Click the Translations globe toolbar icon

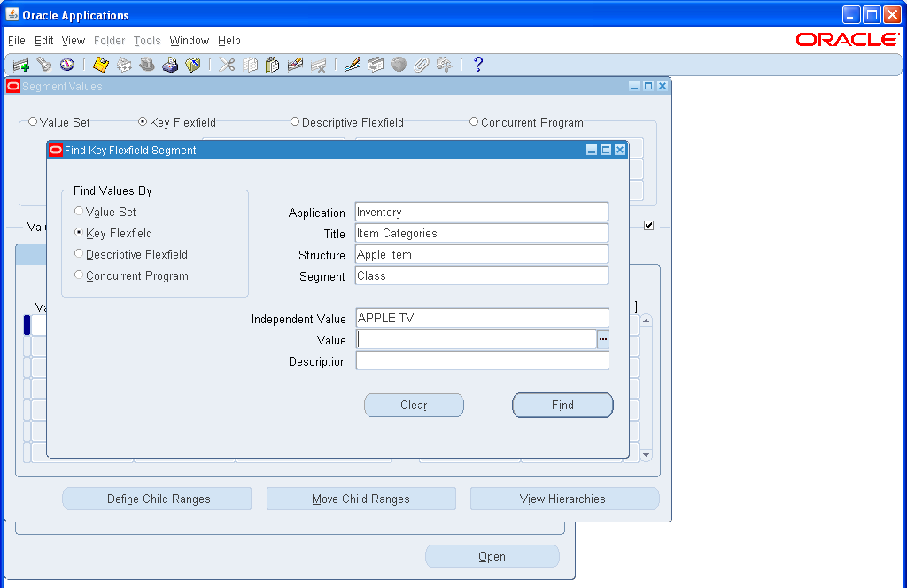point(399,64)
